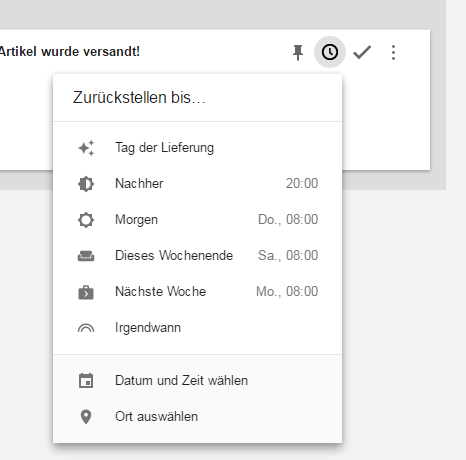The width and height of the screenshot is (466, 460).
Task: Pin the email with the pushpin icon
Action: click(x=298, y=53)
